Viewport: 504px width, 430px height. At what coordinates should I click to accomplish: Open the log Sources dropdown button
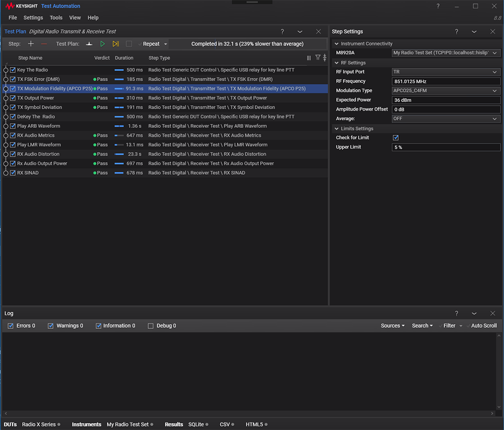(x=393, y=326)
